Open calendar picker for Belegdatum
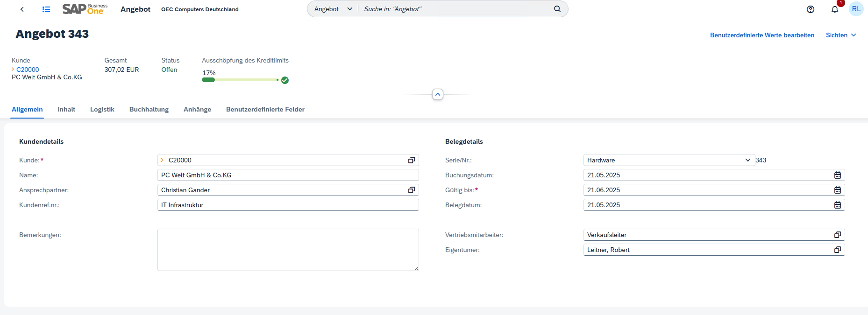Image resolution: width=868 pixels, height=315 pixels. point(838,205)
